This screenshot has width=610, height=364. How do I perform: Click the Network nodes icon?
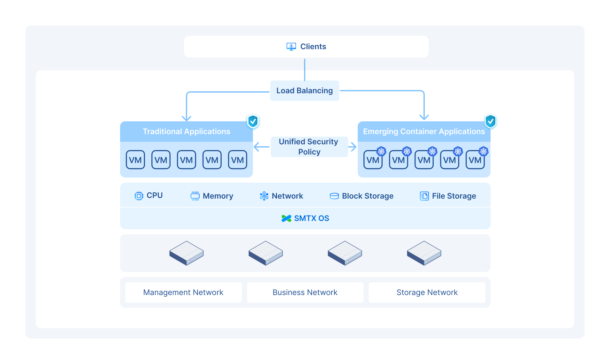264,196
